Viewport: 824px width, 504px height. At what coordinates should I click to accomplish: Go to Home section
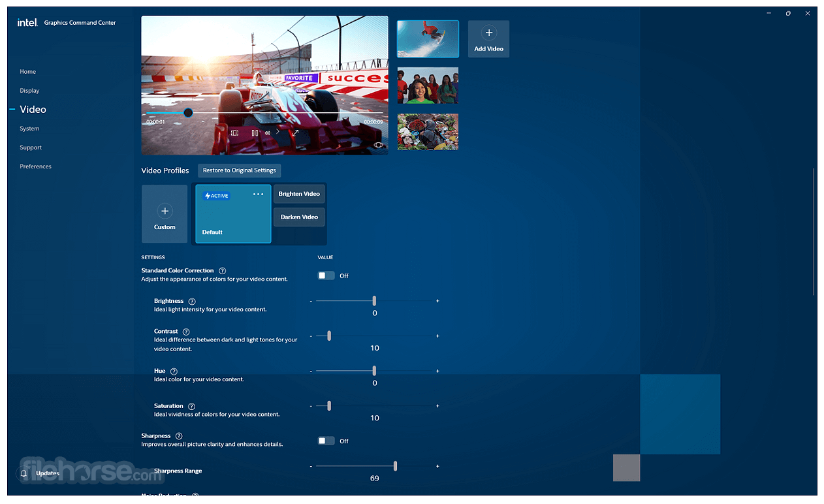pos(28,72)
